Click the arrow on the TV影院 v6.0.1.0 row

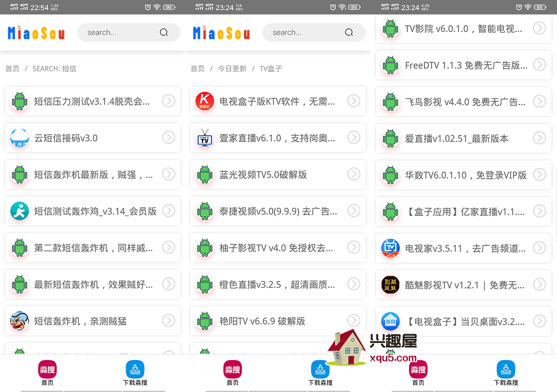539,28
